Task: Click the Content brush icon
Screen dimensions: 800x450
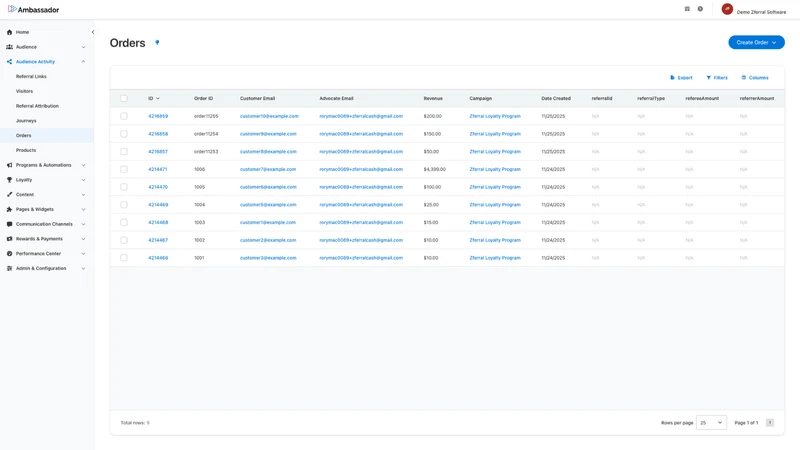Action: tap(9, 195)
